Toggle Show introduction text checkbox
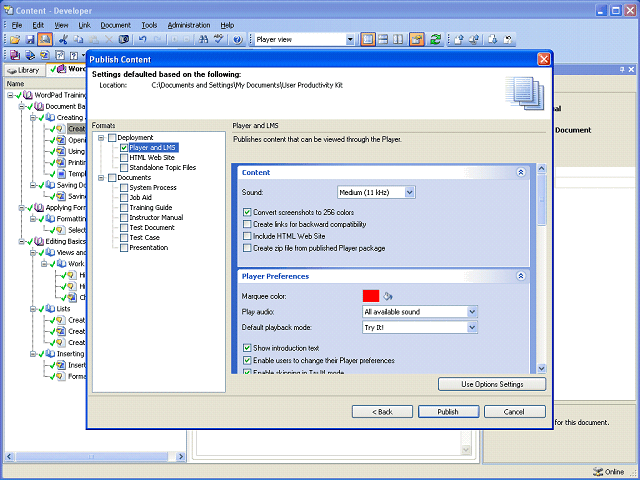The height and width of the screenshot is (480, 640). 247,348
